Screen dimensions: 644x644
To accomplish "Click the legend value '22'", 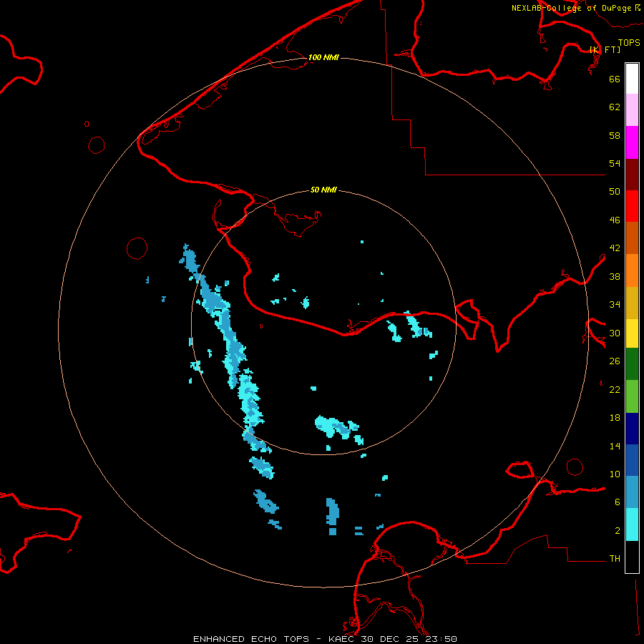I will (x=615, y=389).
